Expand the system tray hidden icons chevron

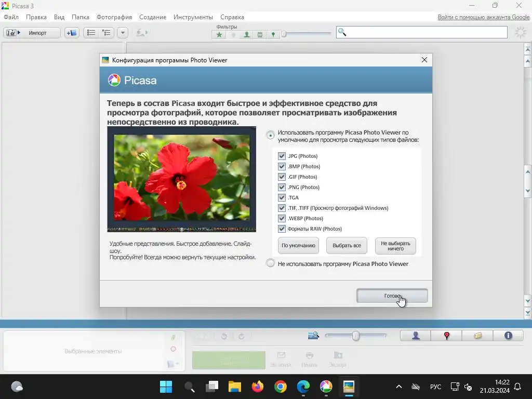[x=399, y=387]
